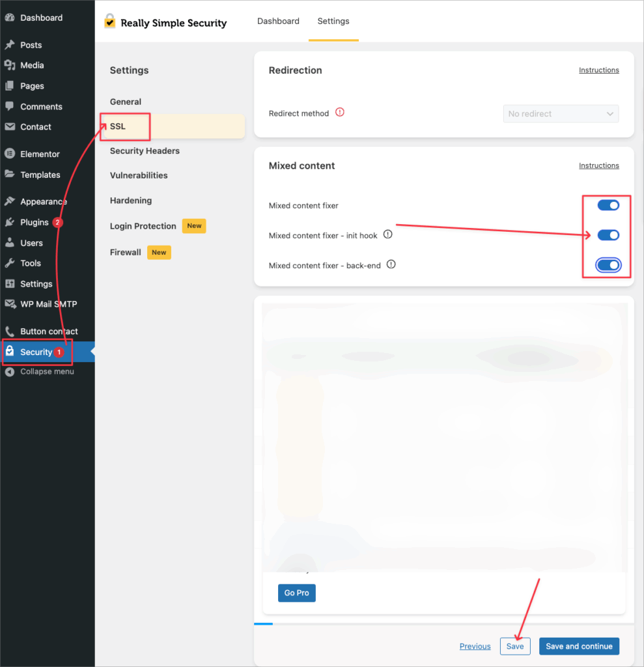
Task: Click the Collapse menu arrow icon
Action: coord(10,371)
